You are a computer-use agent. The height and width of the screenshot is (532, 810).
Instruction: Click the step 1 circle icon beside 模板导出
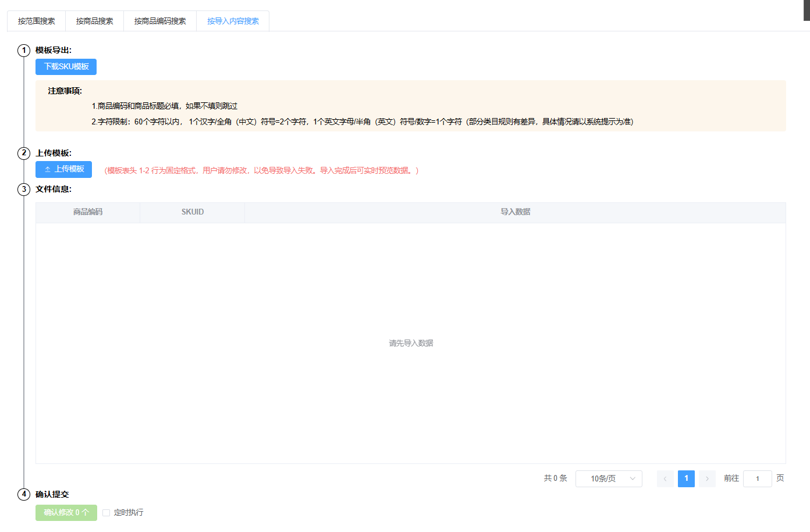(x=24, y=51)
